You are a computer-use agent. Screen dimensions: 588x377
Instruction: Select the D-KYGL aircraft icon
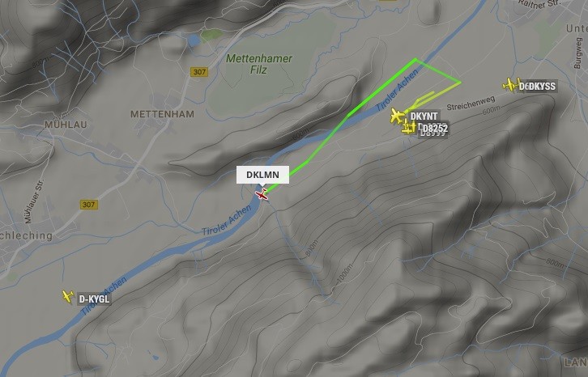coord(68,296)
